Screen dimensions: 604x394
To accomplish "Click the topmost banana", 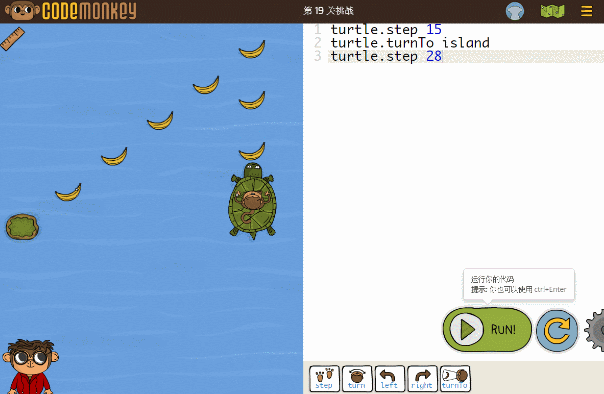I will point(252,50).
